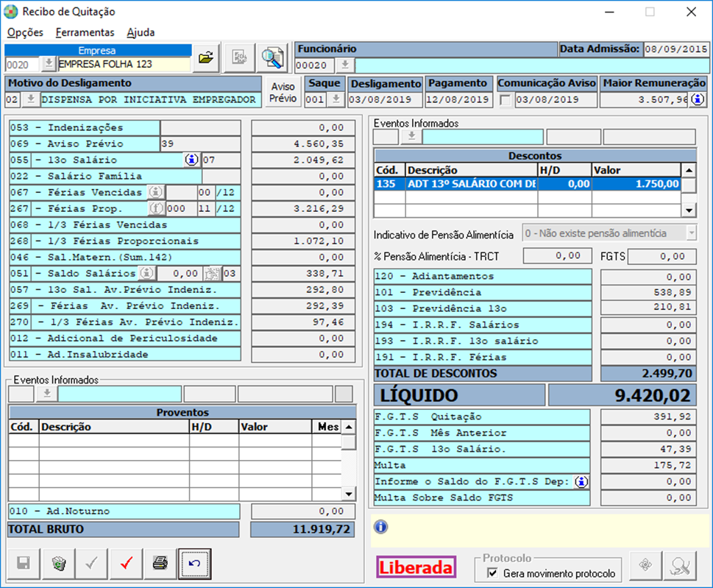
Task: Click the Valor column header in Descontos
Action: point(636,171)
